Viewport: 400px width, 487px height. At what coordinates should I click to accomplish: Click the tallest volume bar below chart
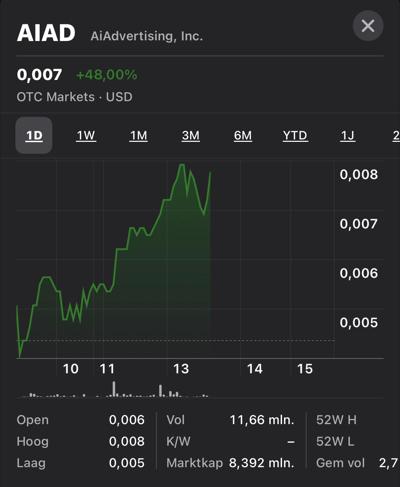[x=114, y=389]
